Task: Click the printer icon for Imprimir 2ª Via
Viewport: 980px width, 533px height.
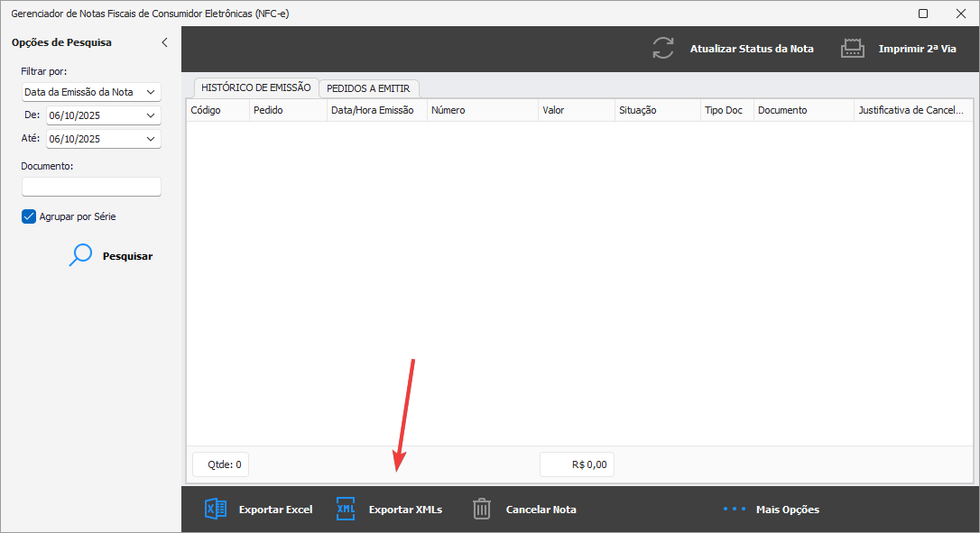Action: point(853,49)
